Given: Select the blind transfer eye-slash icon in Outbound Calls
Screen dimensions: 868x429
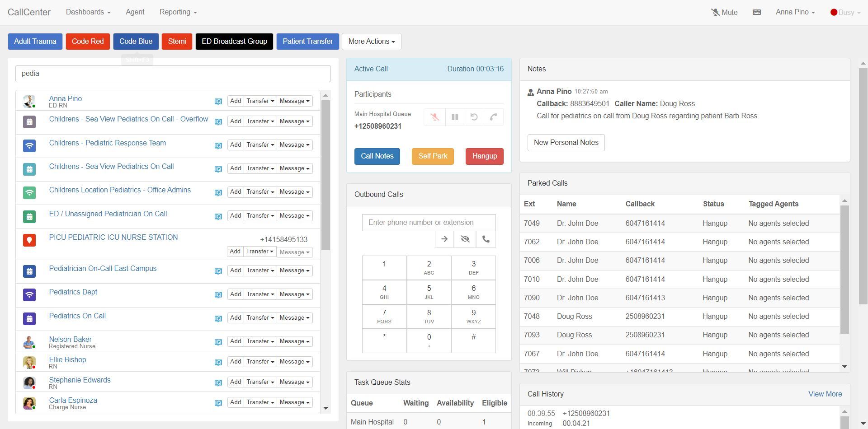Looking at the screenshot, I should (465, 239).
